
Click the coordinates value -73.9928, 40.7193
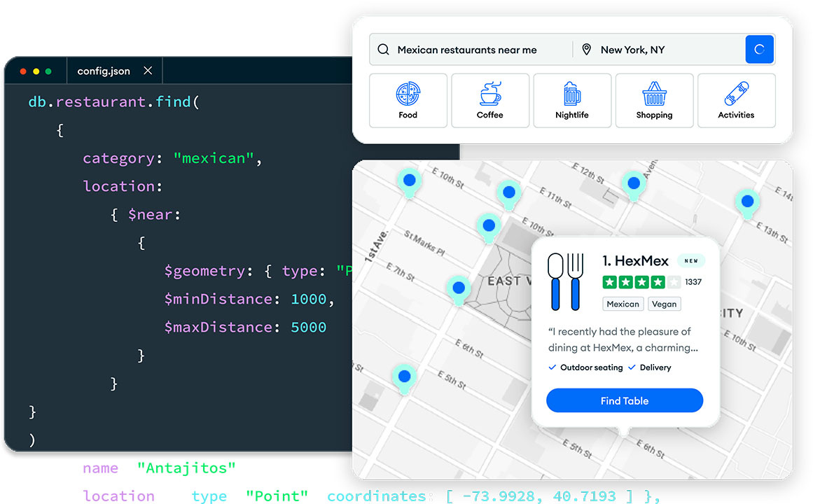[x=540, y=496]
